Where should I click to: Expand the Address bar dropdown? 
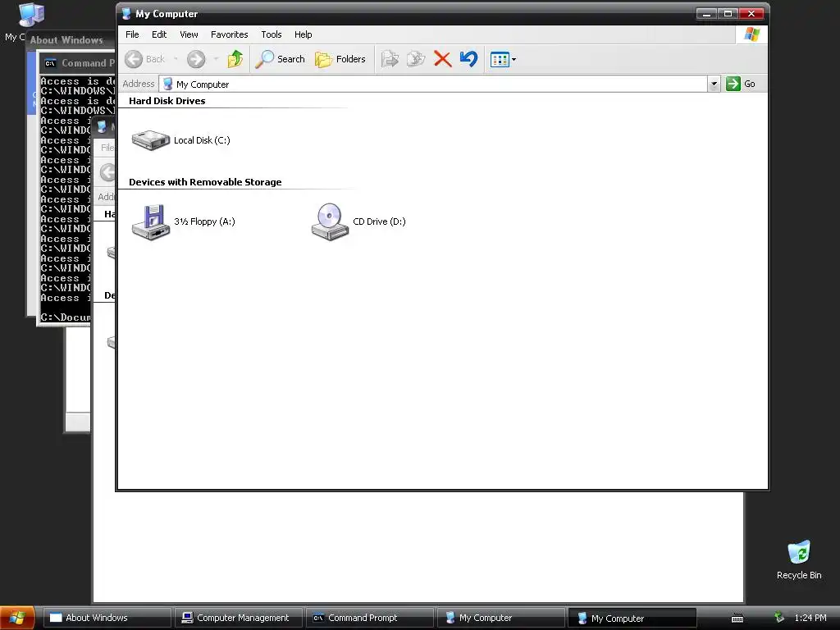(x=714, y=84)
